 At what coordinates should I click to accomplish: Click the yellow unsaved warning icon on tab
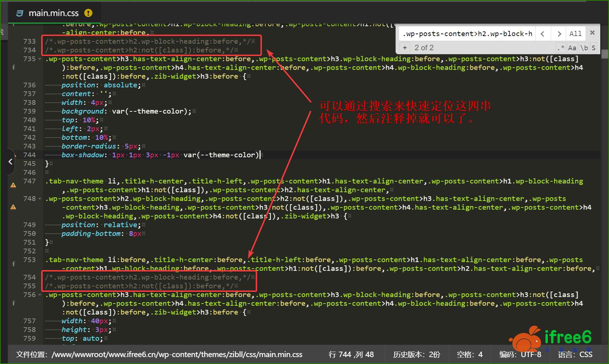pyautogui.click(x=88, y=13)
